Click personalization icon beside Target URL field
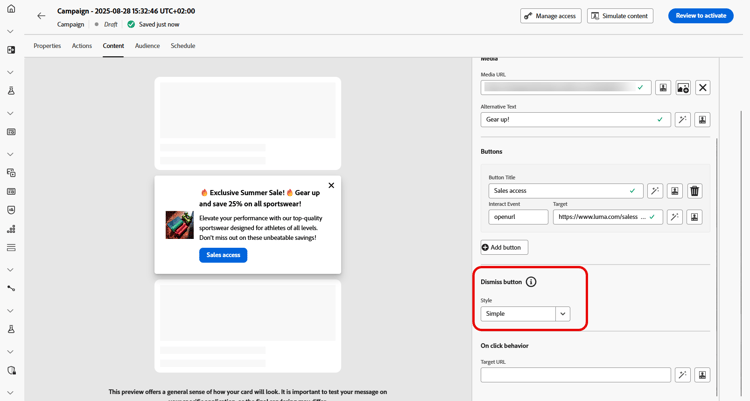 [702, 375]
